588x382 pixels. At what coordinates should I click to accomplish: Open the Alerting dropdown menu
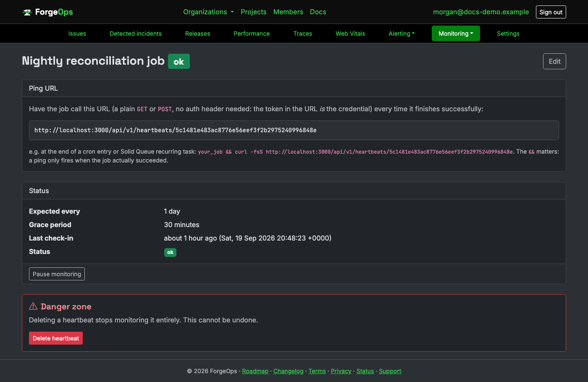point(402,34)
